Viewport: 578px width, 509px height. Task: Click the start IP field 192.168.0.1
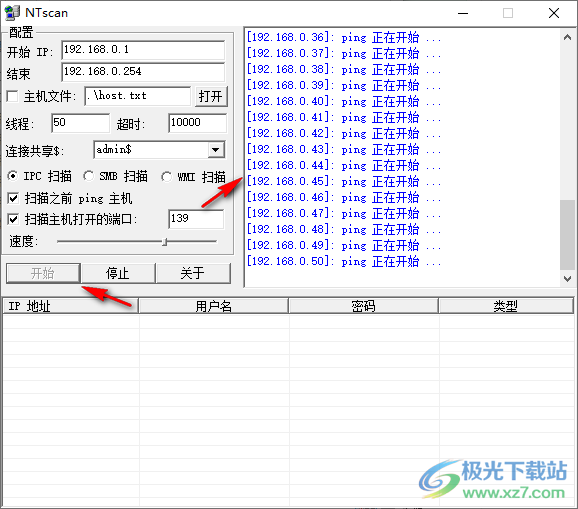pyautogui.click(x=143, y=50)
